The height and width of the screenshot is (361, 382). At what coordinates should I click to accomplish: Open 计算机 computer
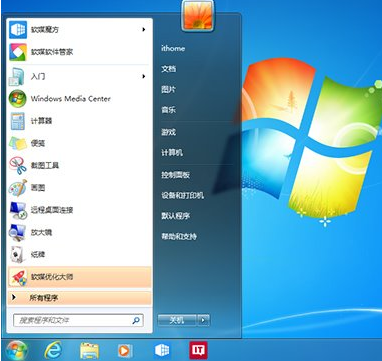tap(172, 153)
